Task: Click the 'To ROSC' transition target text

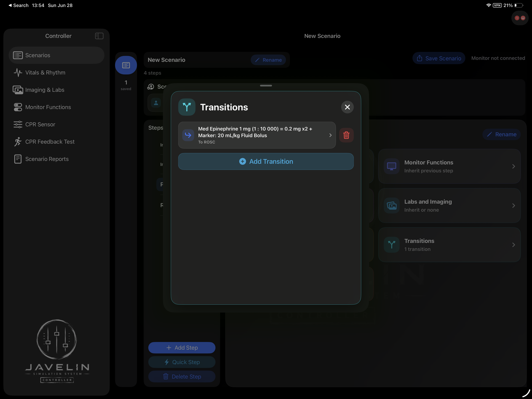Action: 207,142
